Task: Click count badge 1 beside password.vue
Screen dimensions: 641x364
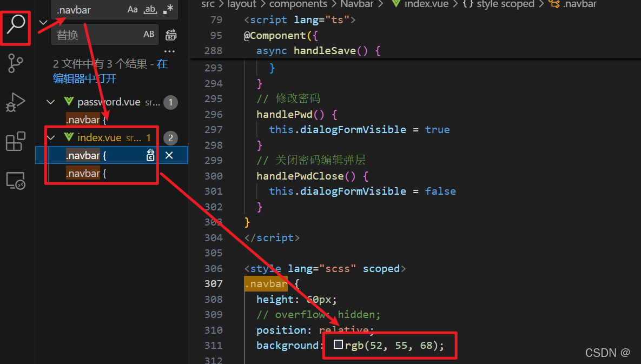Action: click(170, 102)
